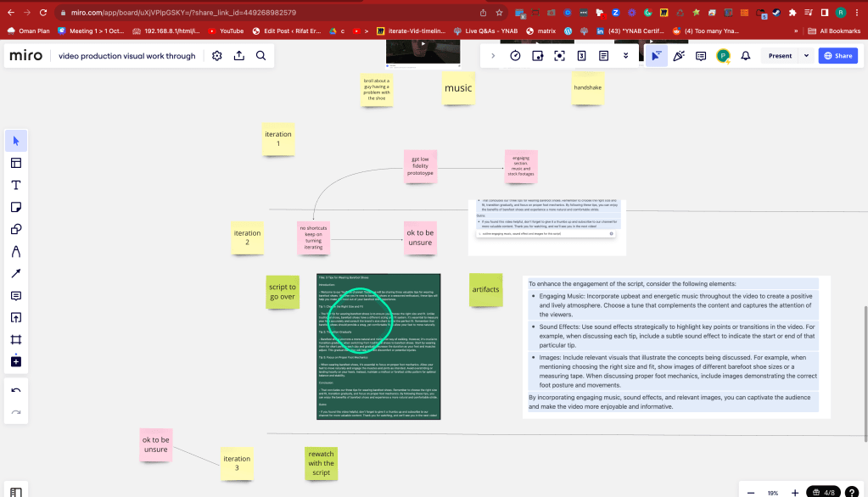Open the estimation card icon
The height and width of the screenshot is (497, 868).
tap(582, 56)
